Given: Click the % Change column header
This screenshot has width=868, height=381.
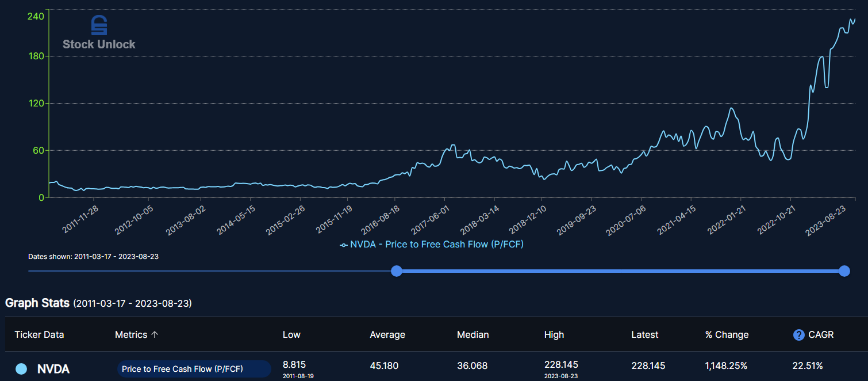Looking at the screenshot, I should click(727, 334).
